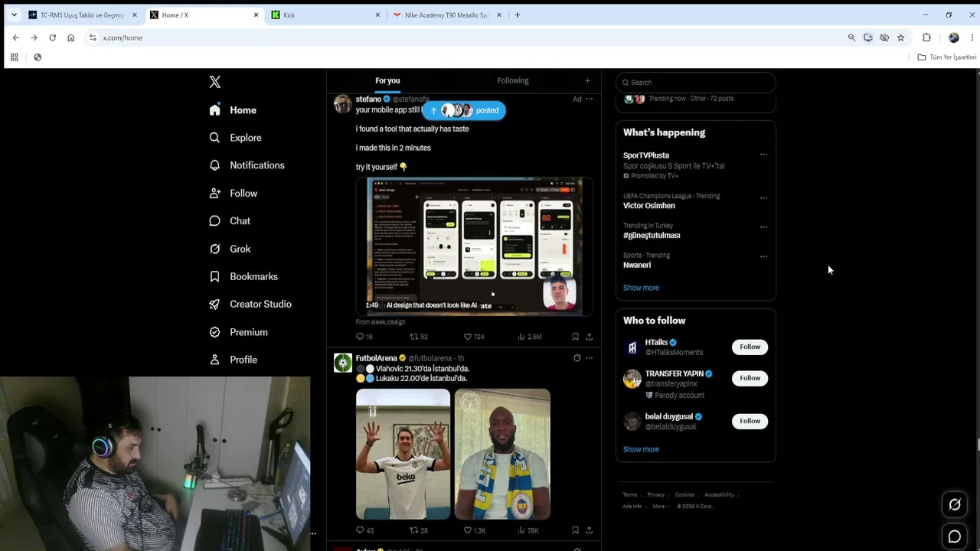Open the Follow page in the sidebar
The image size is (980, 551).
pos(234,194)
